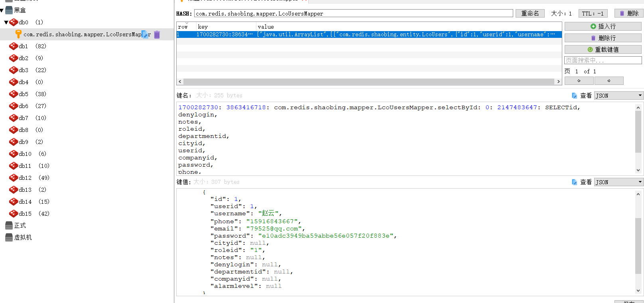Click the 'key' column header

(226, 27)
